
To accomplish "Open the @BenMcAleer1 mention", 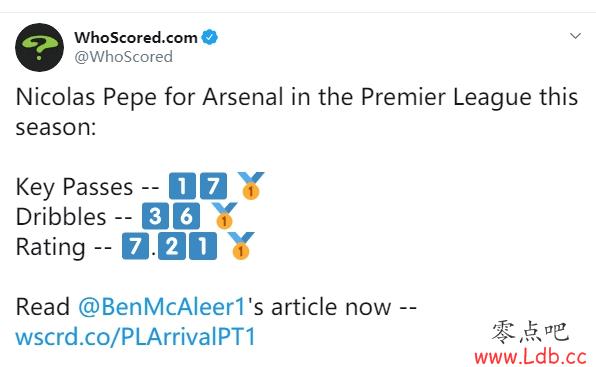I will click(162, 307).
